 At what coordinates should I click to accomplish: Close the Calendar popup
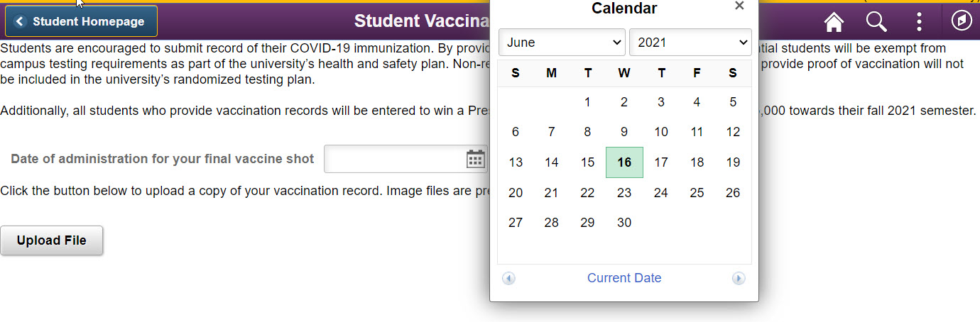739,6
